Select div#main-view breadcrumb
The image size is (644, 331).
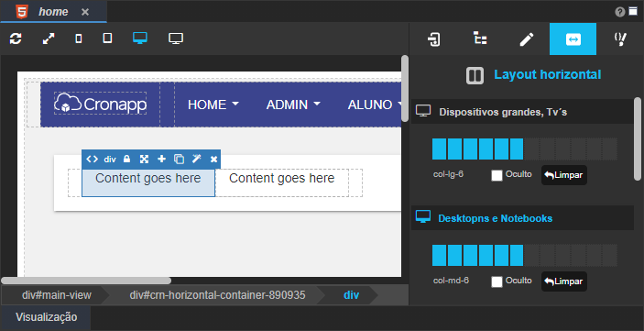tap(57, 295)
